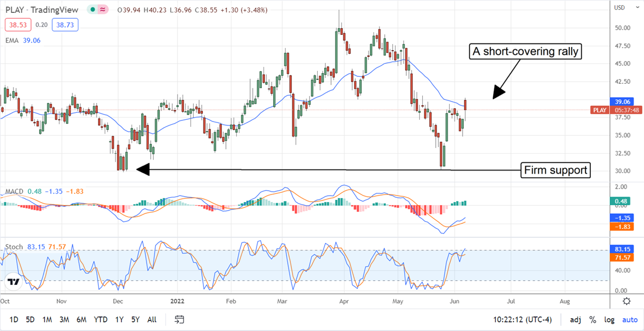Viewport: 644px width, 331px height.
Task: Open the Go to date calendar icon
Action: tap(180, 320)
